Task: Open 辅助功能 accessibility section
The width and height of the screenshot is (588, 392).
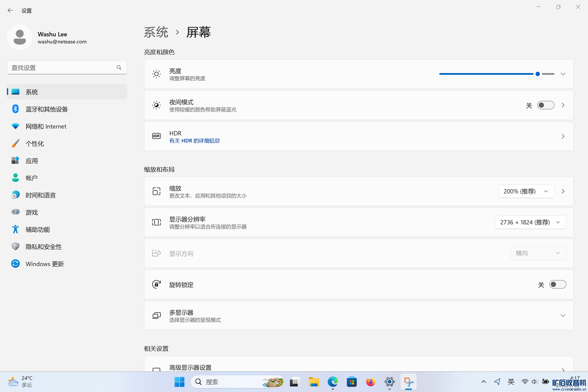Action: pyautogui.click(x=37, y=230)
